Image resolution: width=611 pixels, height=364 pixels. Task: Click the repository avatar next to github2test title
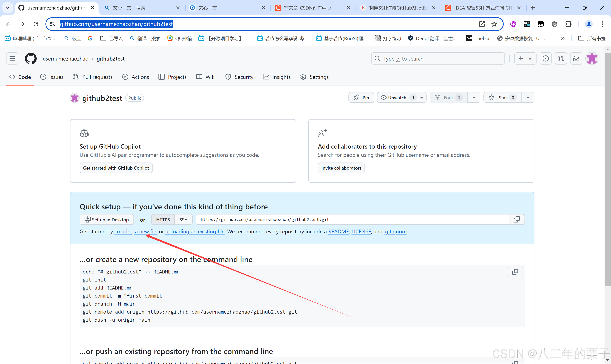click(74, 98)
